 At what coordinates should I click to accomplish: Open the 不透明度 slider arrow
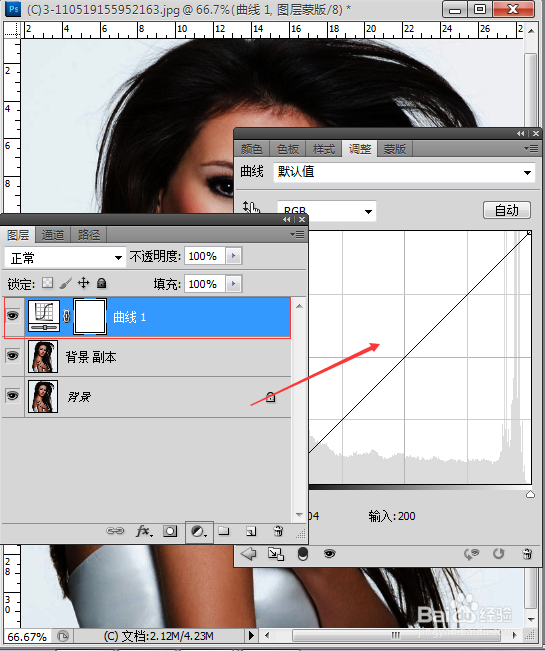coord(234,256)
